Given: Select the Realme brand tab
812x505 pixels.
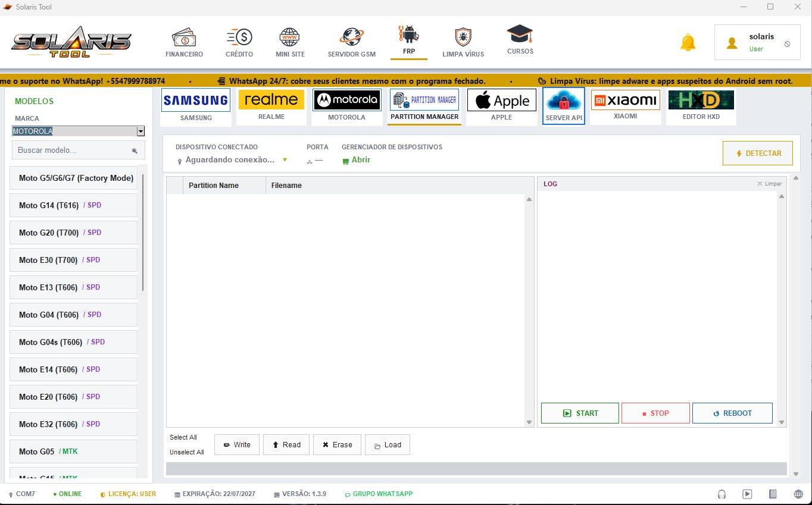Looking at the screenshot, I should point(271,106).
